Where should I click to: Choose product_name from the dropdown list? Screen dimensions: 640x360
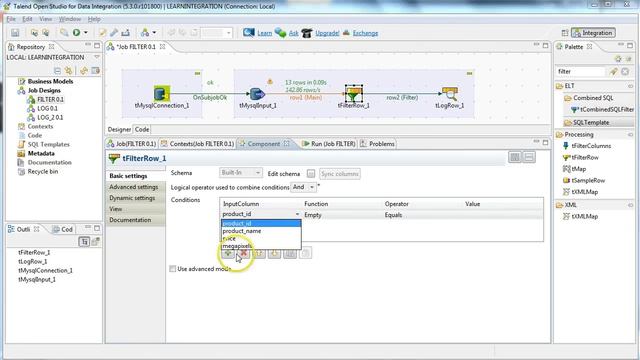261,231
